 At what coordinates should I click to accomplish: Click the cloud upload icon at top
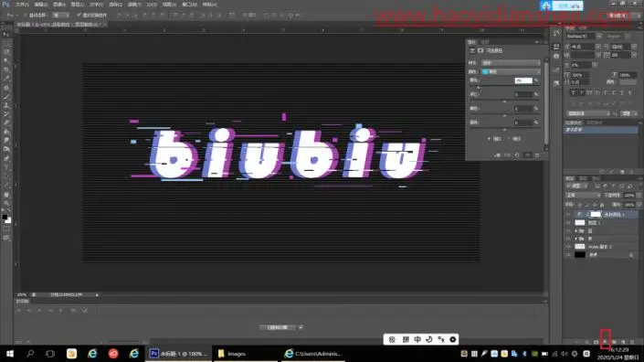pos(546,5)
